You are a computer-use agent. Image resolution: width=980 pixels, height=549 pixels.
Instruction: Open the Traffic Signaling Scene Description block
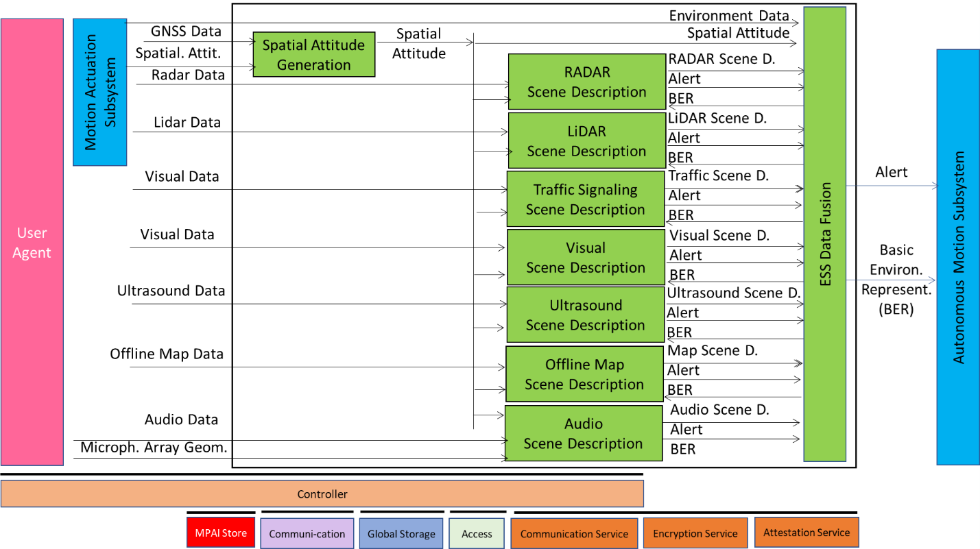(585, 199)
